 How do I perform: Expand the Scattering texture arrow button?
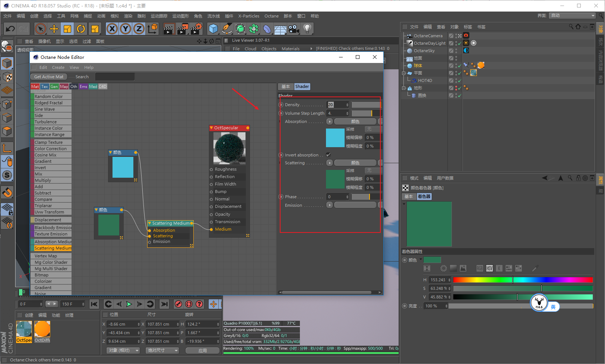point(330,163)
